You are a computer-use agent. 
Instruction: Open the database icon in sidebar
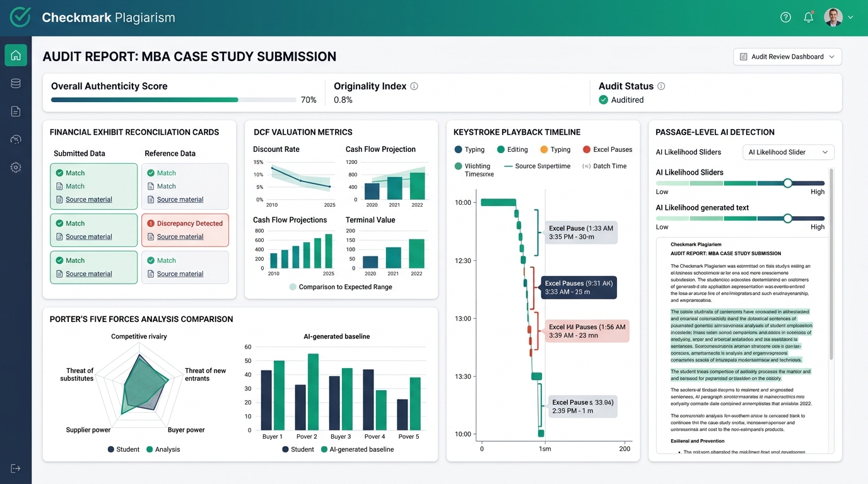(x=16, y=83)
